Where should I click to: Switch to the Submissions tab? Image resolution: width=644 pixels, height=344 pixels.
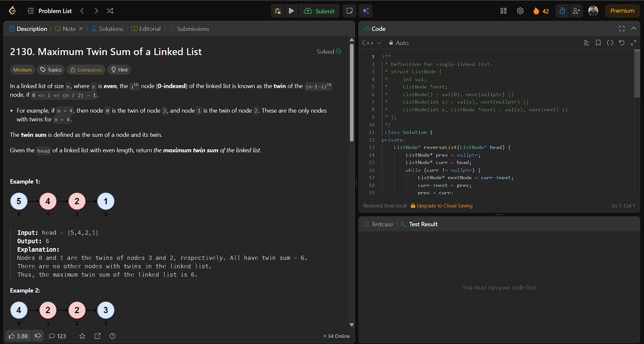189,29
